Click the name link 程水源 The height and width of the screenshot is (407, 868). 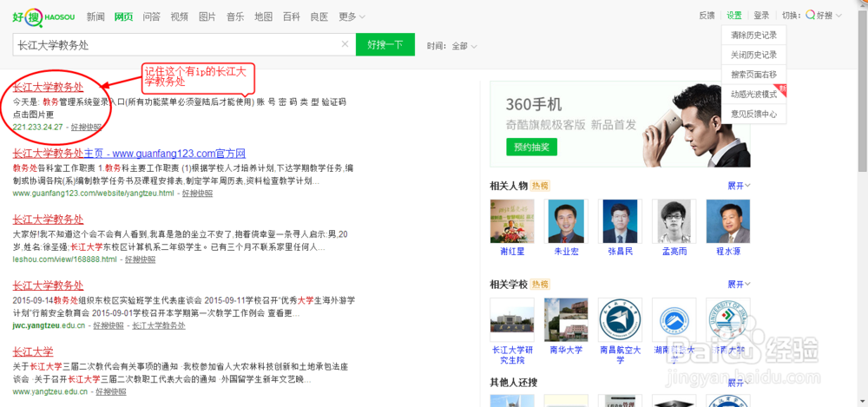[728, 252]
